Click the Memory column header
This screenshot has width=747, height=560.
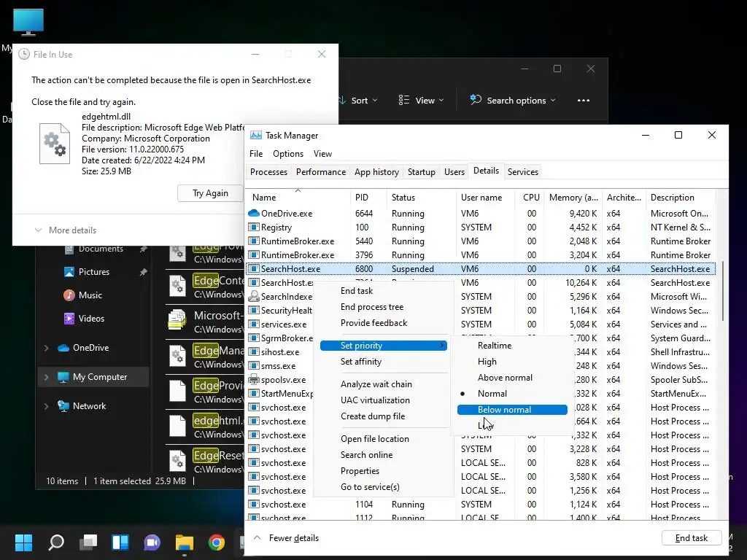tap(573, 197)
